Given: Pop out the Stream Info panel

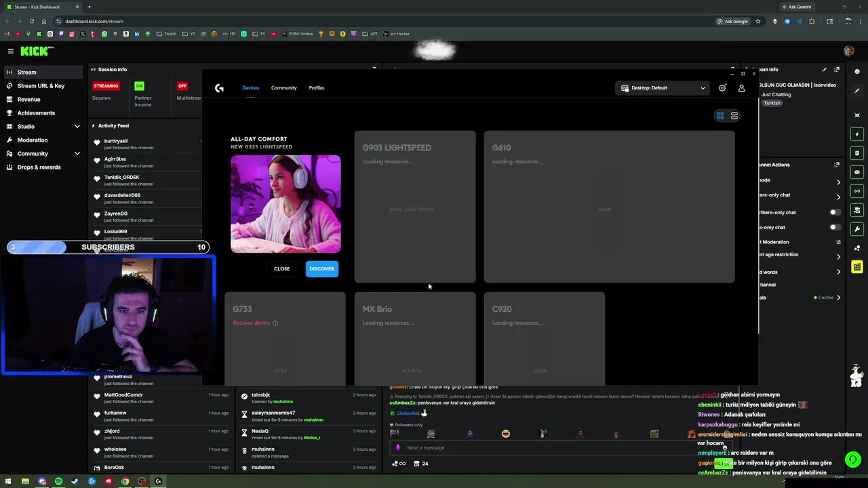Looking at the screenshot, I should point(837,69).
